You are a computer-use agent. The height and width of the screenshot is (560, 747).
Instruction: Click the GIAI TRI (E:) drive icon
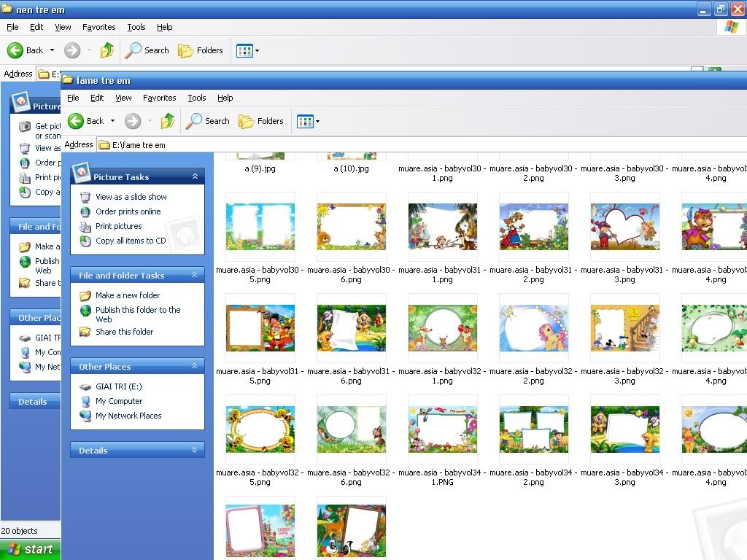[85, 387]
